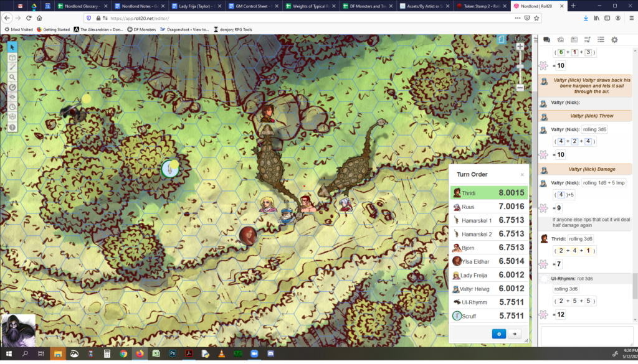
Task: Open the page toolbar at map top
Action: (x=502, y=39)
